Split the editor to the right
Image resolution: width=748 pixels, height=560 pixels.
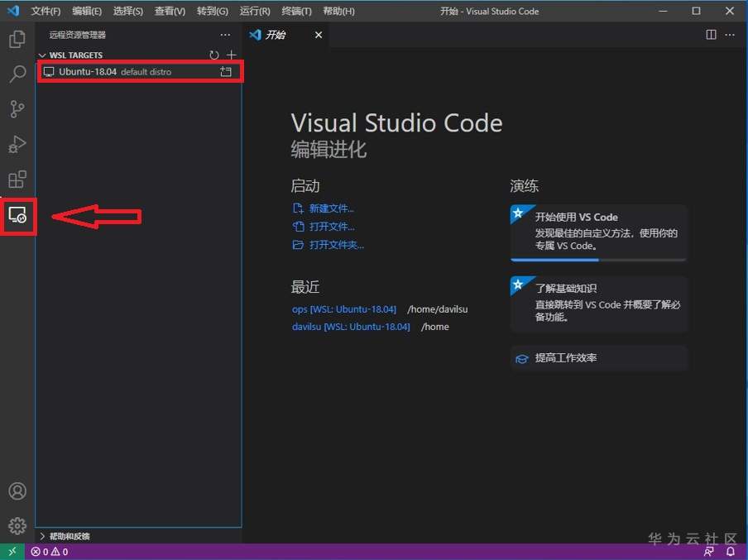(x=711, y=35)
